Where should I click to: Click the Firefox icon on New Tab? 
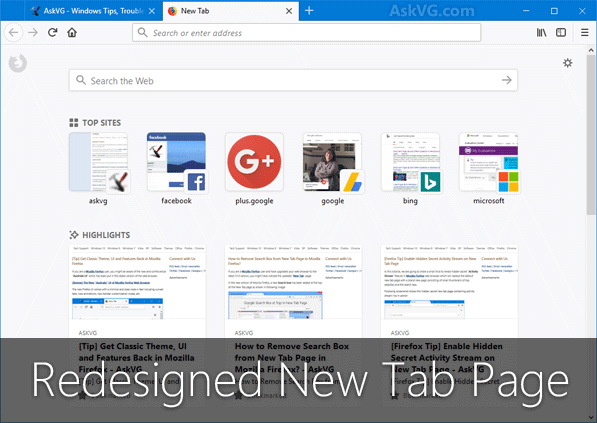(172, 11)
